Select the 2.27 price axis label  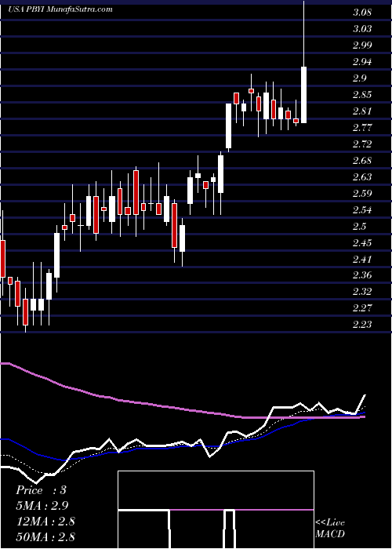click(362, 308)
